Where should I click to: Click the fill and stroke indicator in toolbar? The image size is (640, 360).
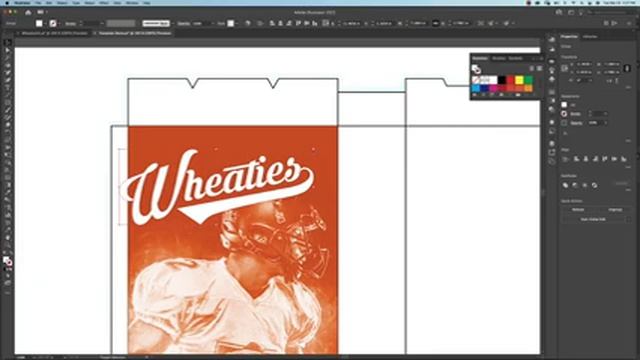click(x=7, y=261)
